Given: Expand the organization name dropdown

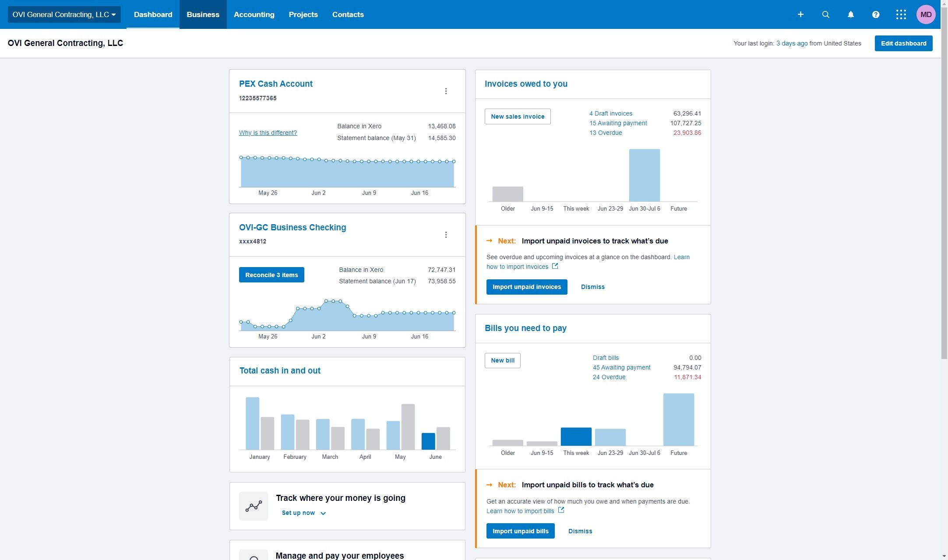Looking at the screenshot, I should [64, 14].
